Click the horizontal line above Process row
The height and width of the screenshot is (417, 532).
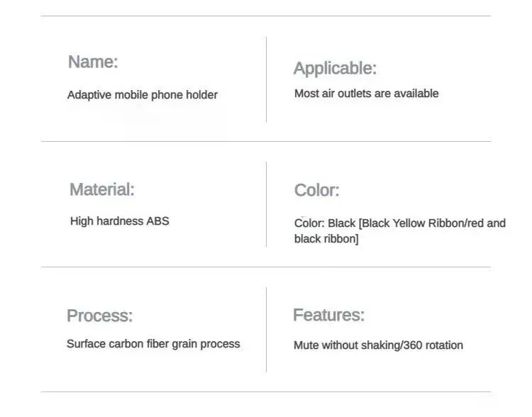265,267
